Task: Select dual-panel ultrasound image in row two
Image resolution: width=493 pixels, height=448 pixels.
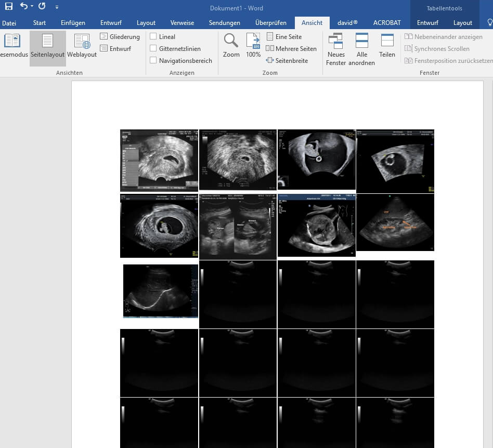Action: tap(238, 227)
